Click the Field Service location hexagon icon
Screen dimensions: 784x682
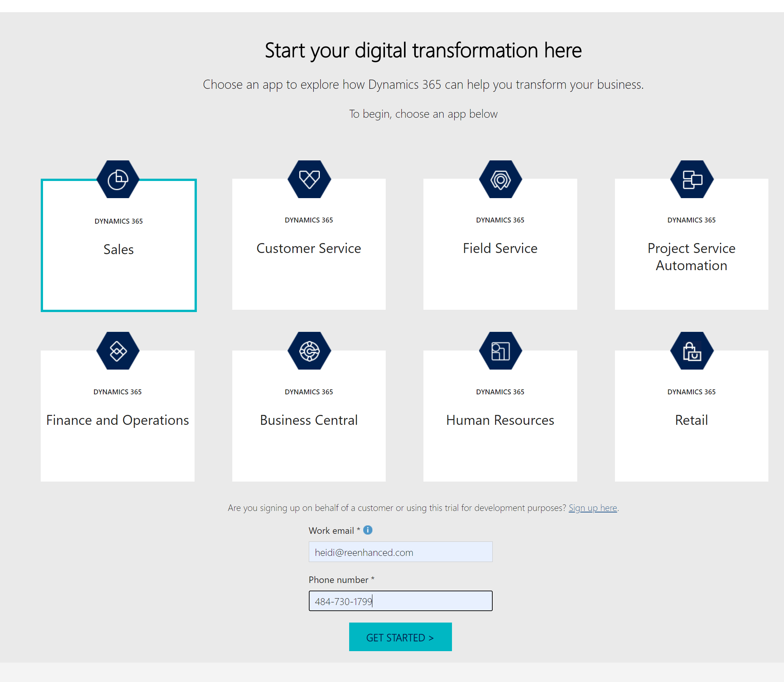click(x=500, y=179)
